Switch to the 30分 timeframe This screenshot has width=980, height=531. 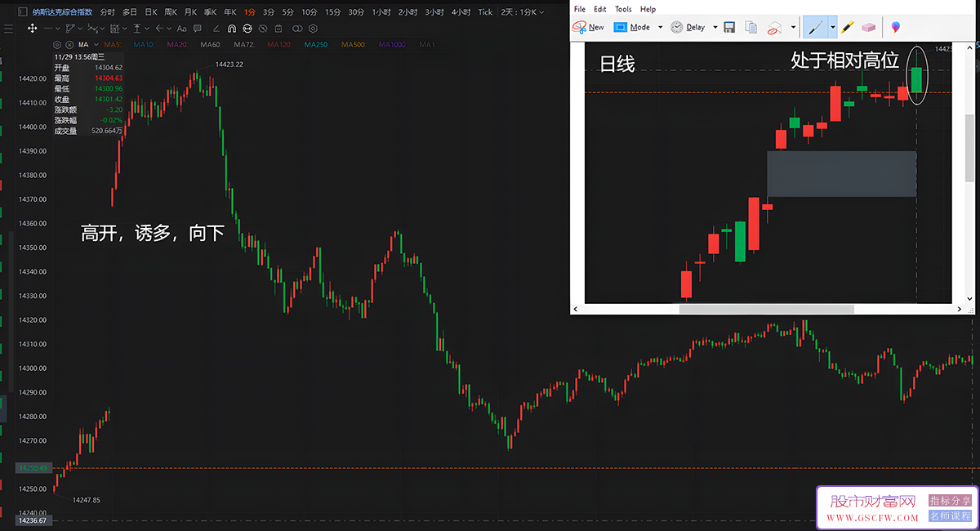click(x=356, y=12)
